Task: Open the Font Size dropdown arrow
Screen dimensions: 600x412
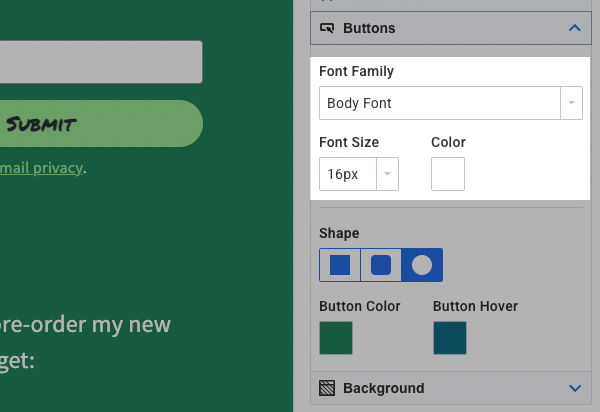Action: (387, 174)
